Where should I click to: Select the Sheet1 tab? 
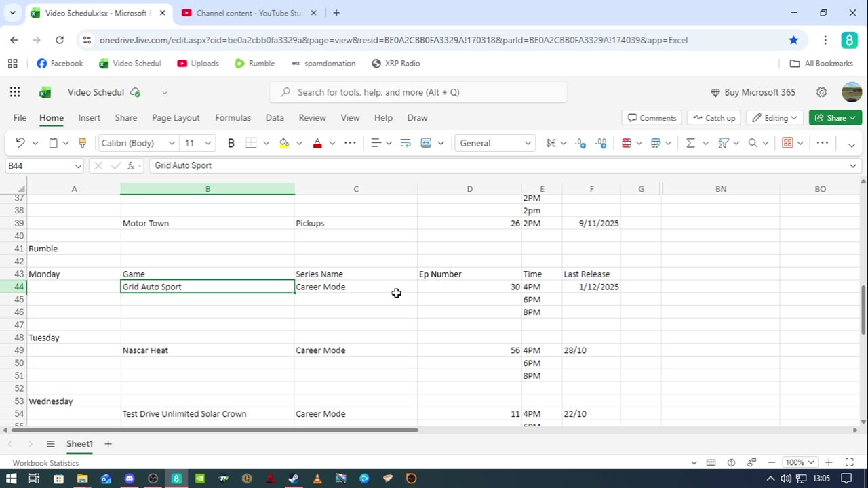[79, 444]
